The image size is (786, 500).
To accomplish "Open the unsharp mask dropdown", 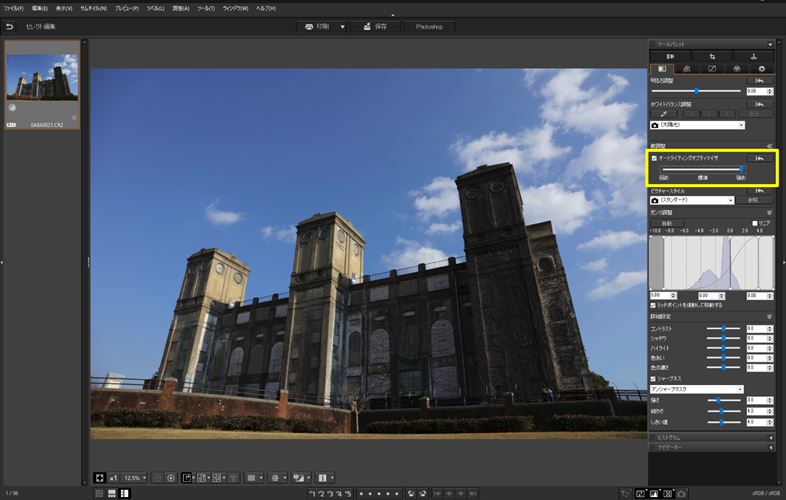I will 697,389.
